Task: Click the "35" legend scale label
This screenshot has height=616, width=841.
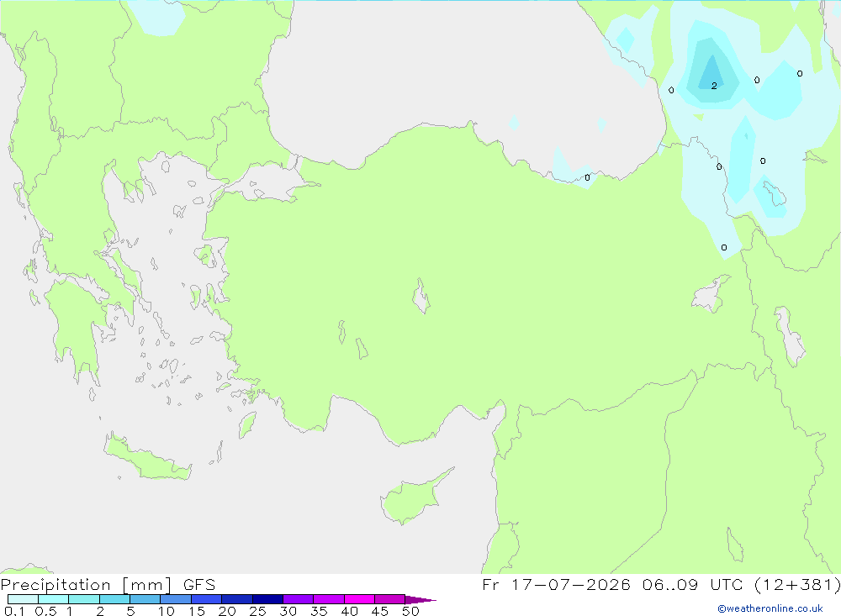Action: tap(319, 611)
